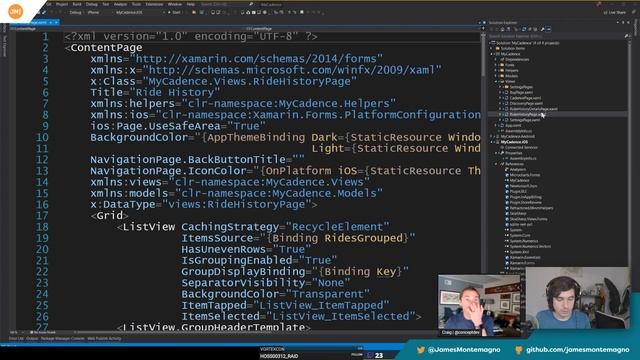Select RideHistoryDetailsPage.xaml in Solution Explorer

pos(533,109)
